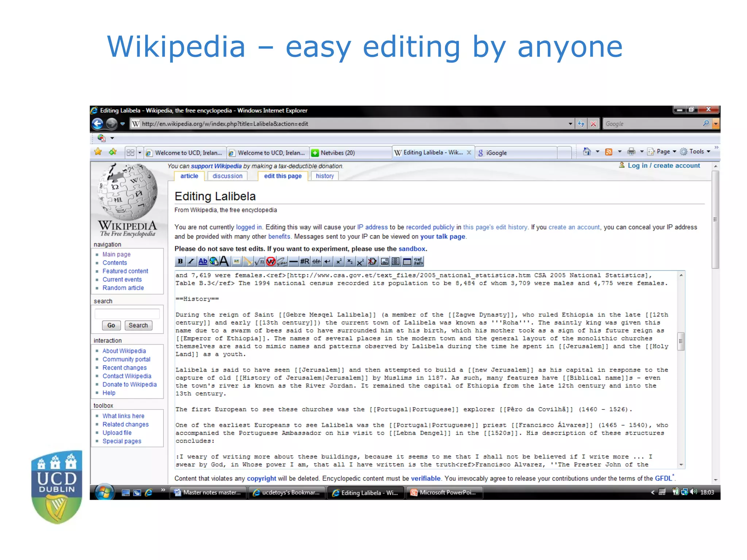Image resolution: width=747 pixels, height=560 pixels.
Task: Expand the Home button dropdown arrow
Action: (x=597, y=151)
